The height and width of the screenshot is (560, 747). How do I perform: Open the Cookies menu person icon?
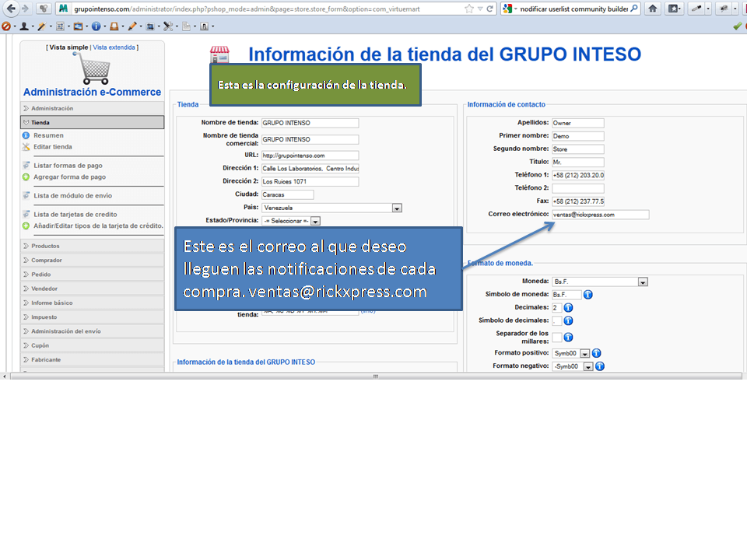pyautogui.click(x=24, y=26)
